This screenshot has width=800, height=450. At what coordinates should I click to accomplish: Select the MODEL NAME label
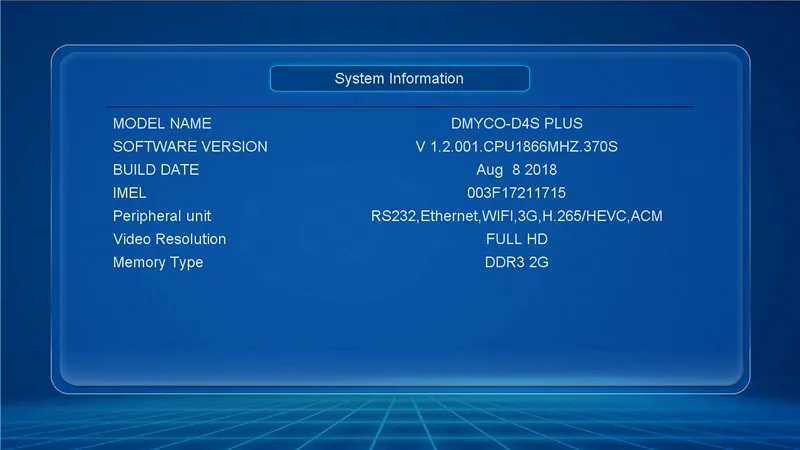(x=162, y=123)
